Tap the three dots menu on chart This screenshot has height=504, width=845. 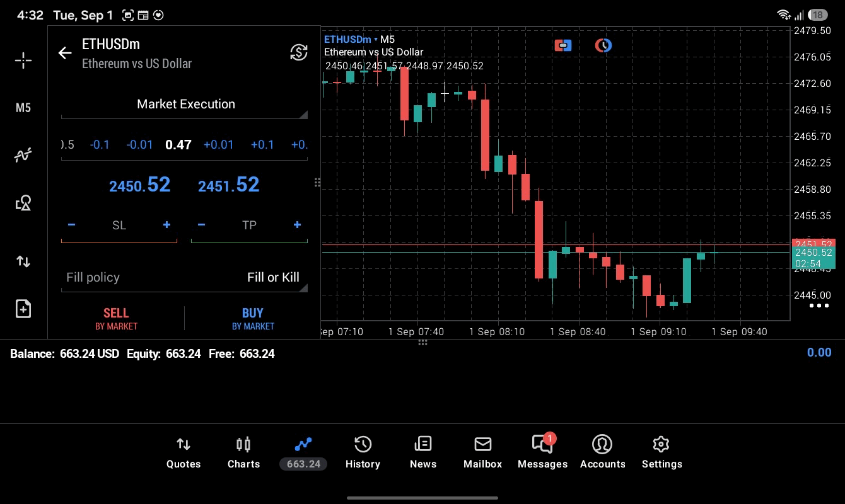coord(819,306)
